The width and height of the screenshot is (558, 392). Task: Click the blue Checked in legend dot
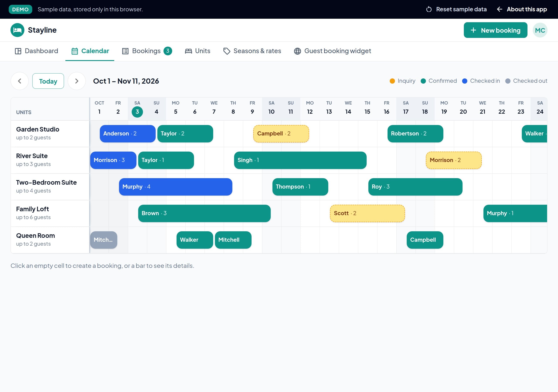pos(465,81)
